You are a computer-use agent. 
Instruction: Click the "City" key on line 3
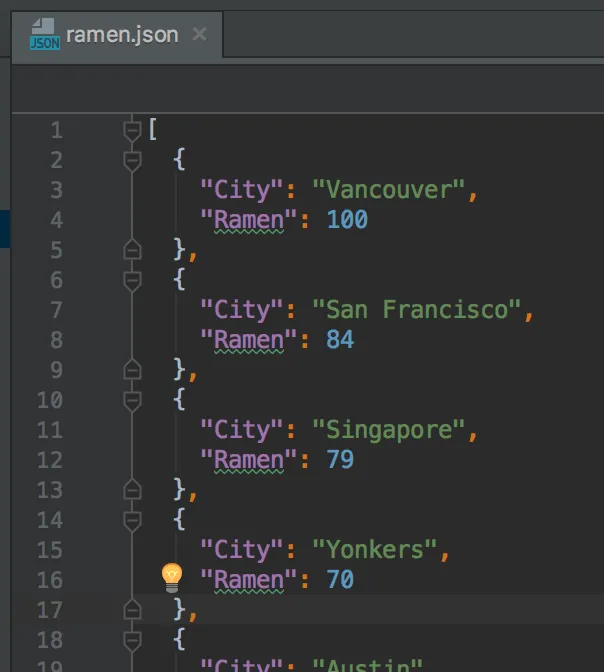click(x=242, y=189)
